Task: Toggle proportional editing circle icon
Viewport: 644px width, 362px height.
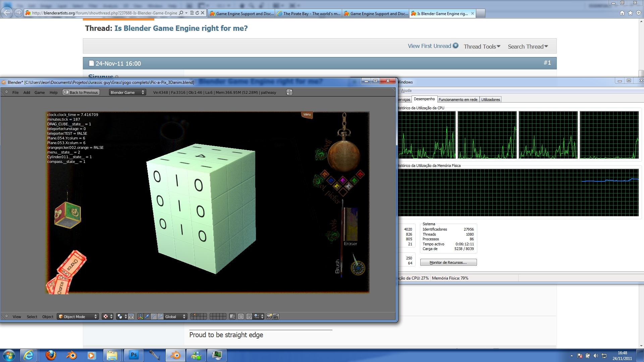Action: pyautogui.click(x=241, y=316)
